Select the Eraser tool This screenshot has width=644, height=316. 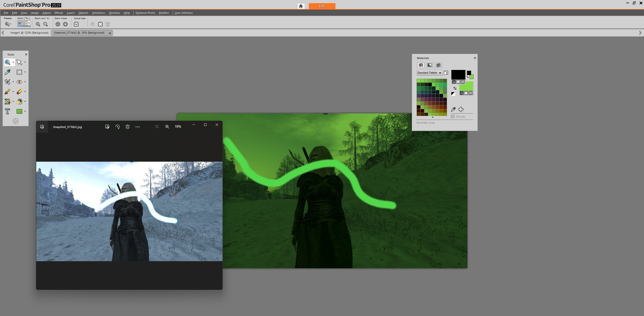(19, 92)
